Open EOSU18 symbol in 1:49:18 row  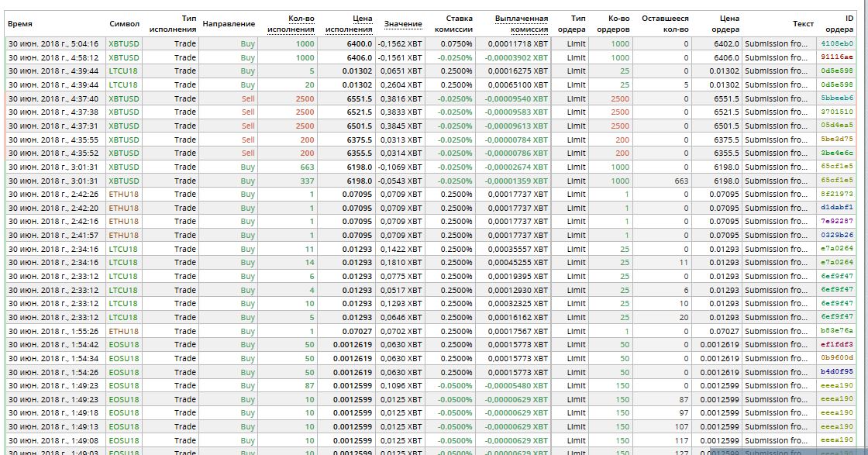point(124,413)
